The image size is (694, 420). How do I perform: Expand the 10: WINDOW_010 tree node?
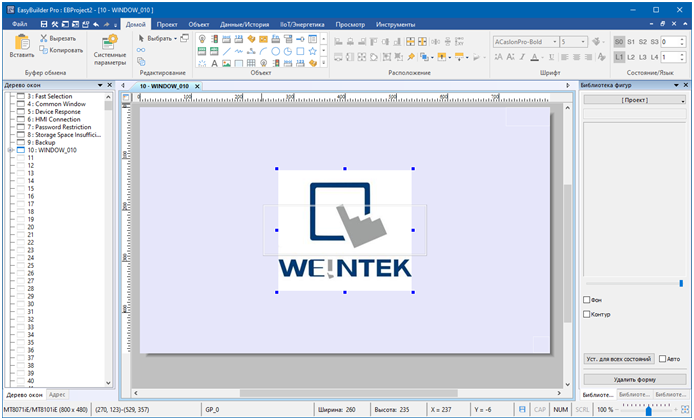[10, 150]
